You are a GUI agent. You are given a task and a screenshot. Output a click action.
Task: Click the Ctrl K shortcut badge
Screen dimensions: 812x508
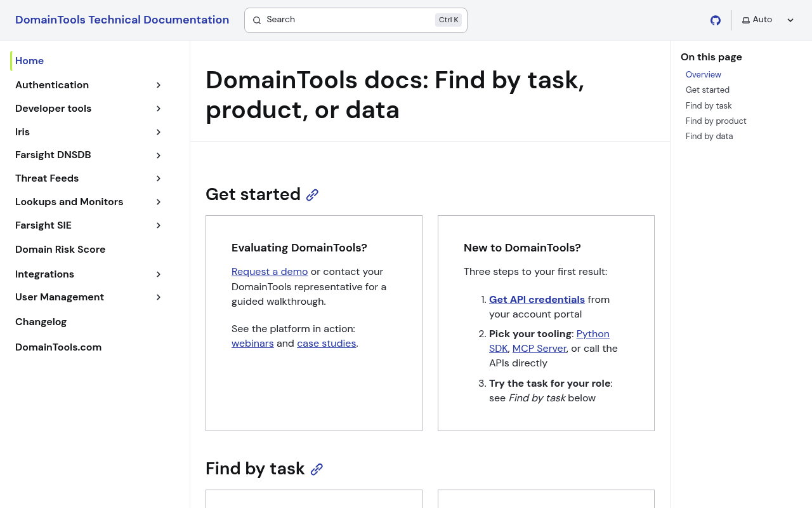pos(449,20)
